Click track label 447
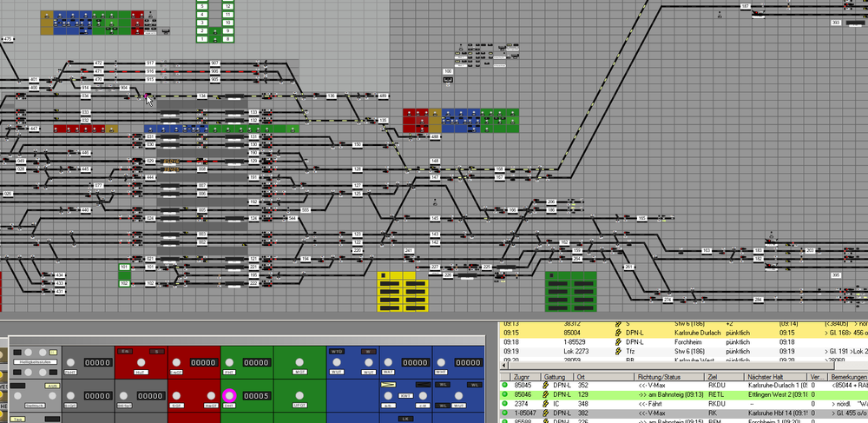 click(34, 129)
